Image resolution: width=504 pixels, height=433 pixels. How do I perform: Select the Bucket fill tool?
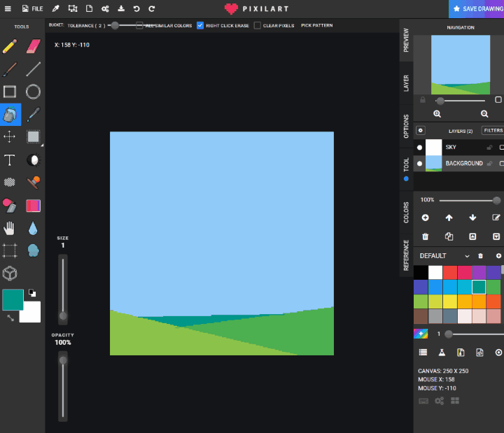[x=10, y=114]
